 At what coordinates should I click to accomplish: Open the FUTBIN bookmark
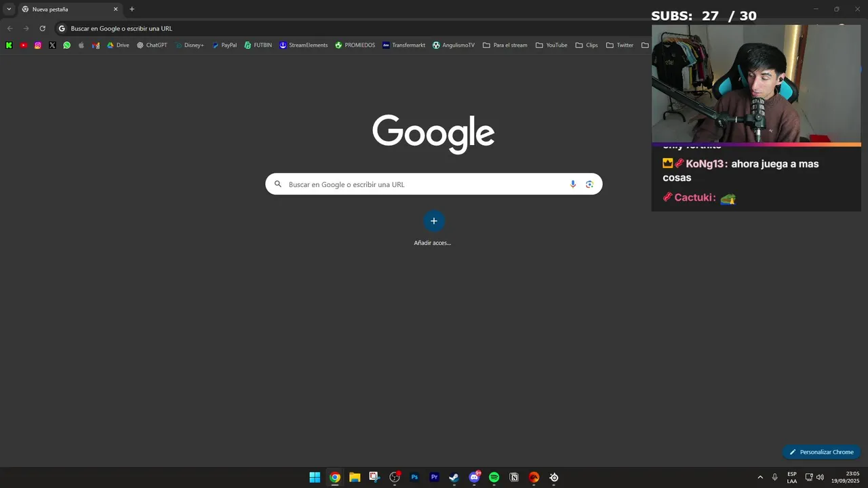pos(258,45)
